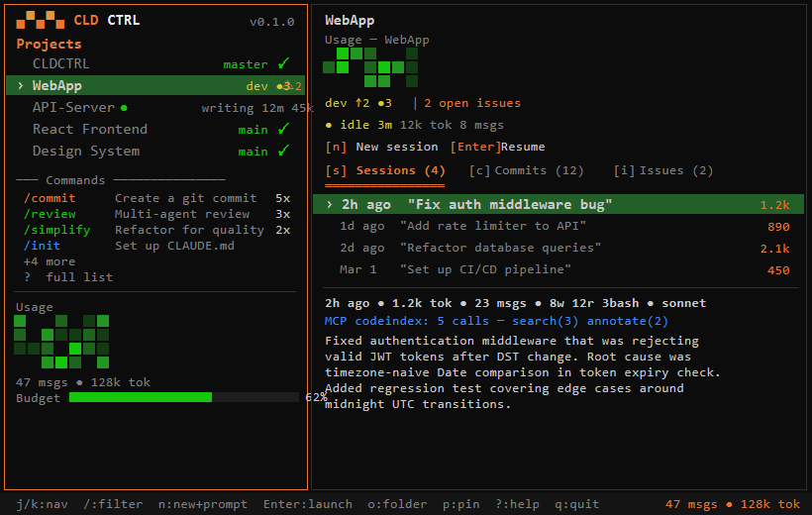Click the 2 open issues label
The width and height of the screenshot is (812, 515).
pos(472,103)
